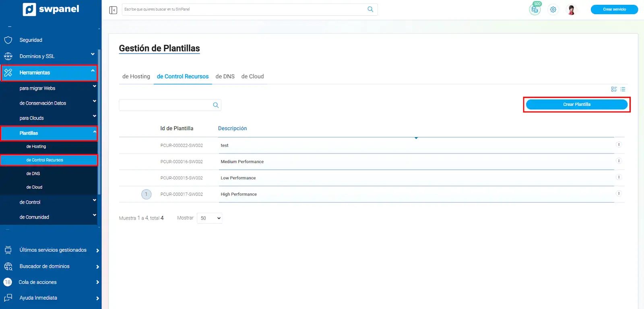This screenshot has width=644, height=309.
Task: Open the options menu for Low Performance
Action: [x=619, y=177]
